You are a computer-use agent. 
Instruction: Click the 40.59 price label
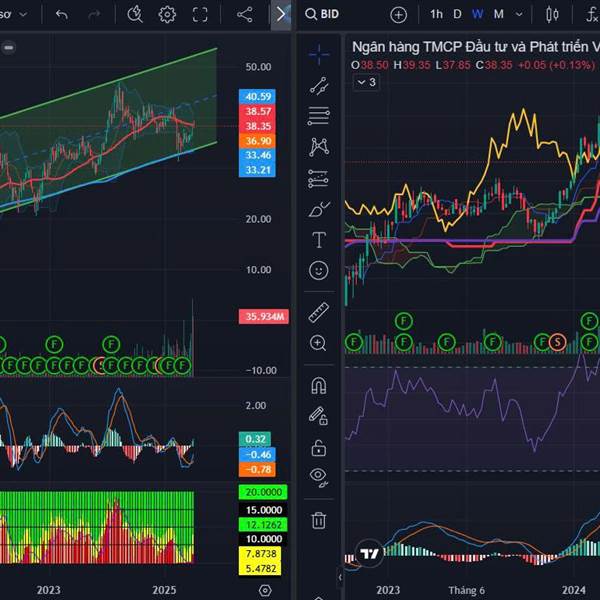click(257, 96)
